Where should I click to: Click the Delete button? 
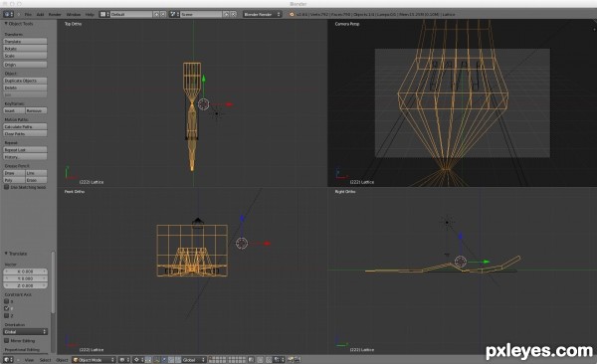[x=25, y=88]
